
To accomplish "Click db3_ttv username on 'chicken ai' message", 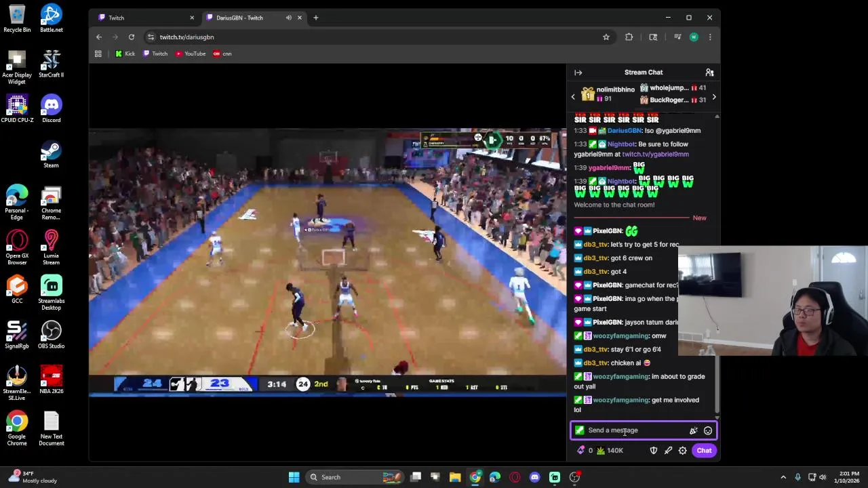I will coord(595,363).
